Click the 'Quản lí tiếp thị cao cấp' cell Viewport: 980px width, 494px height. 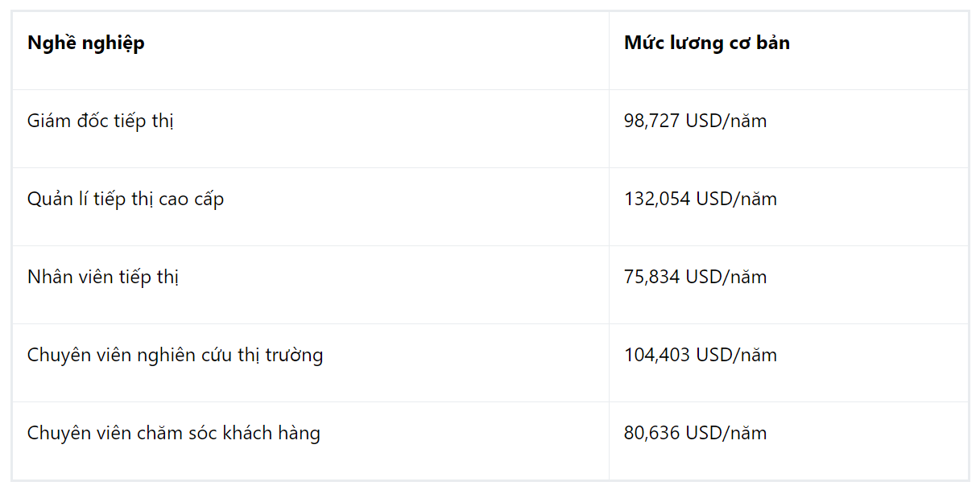tap(311, 207)
